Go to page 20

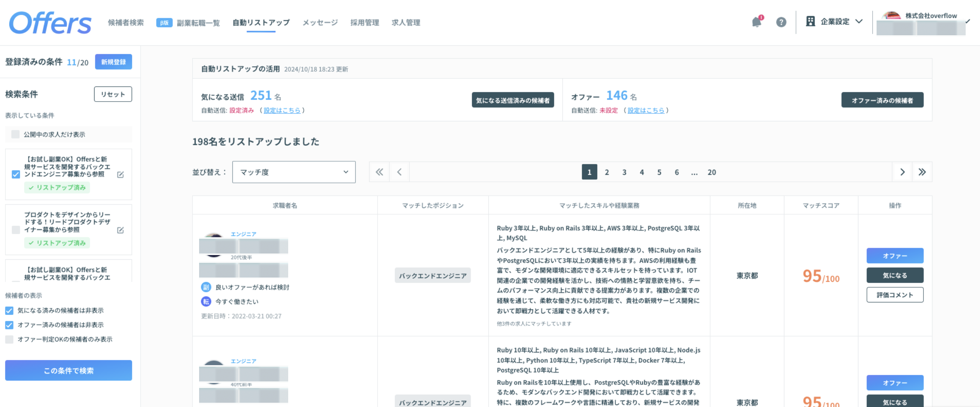[x=712, y=172]
